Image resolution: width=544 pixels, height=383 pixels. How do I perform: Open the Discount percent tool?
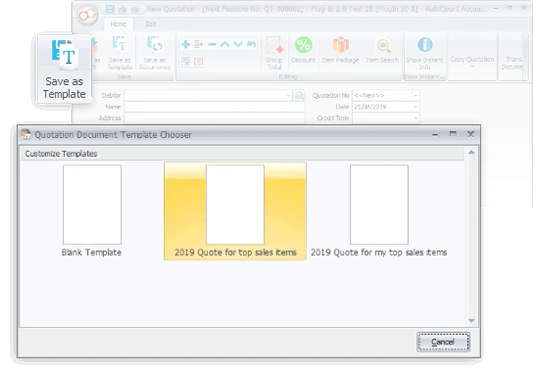point(304,45)
